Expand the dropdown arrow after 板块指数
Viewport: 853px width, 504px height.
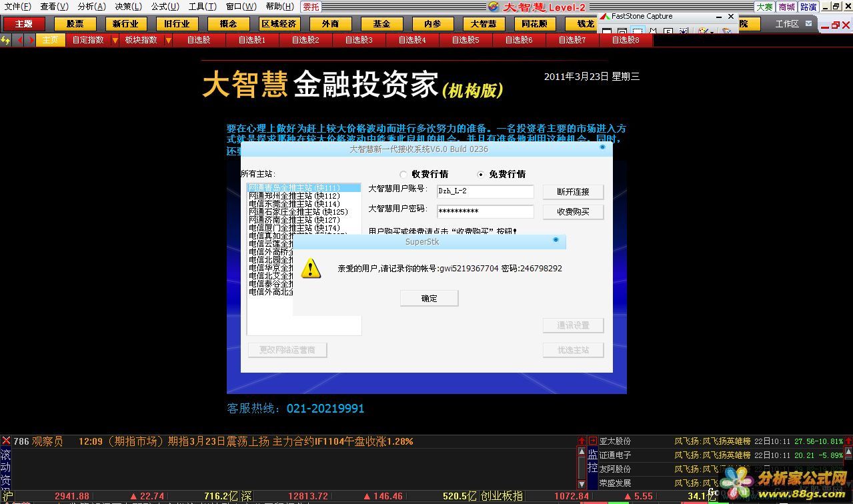168,40
